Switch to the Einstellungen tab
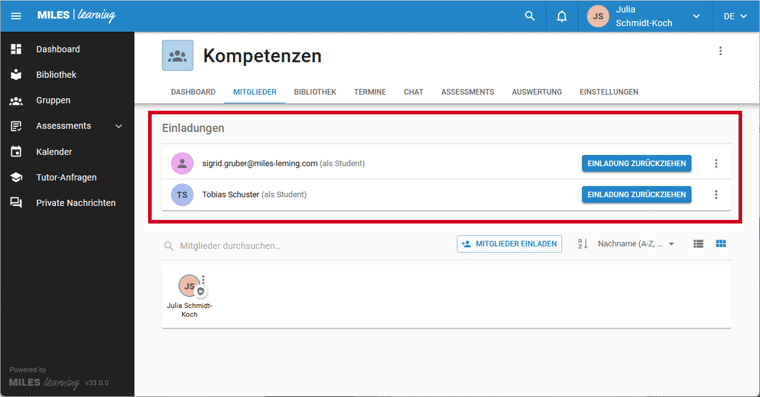Screen dimensions: 760x397 609,92
